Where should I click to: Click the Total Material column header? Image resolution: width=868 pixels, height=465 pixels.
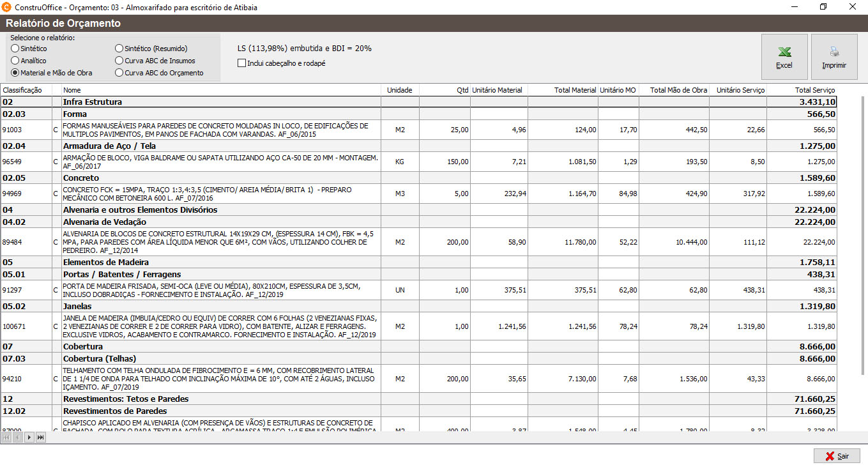pos(563,90)
